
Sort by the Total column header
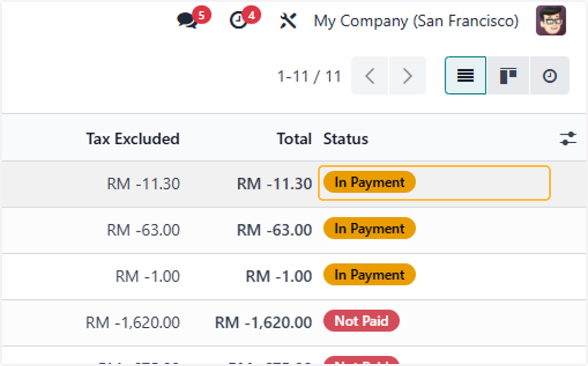[294, 139]
